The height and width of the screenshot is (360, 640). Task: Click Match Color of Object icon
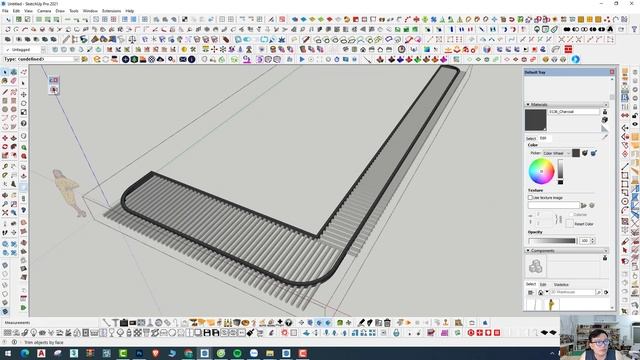click(585, 153)
